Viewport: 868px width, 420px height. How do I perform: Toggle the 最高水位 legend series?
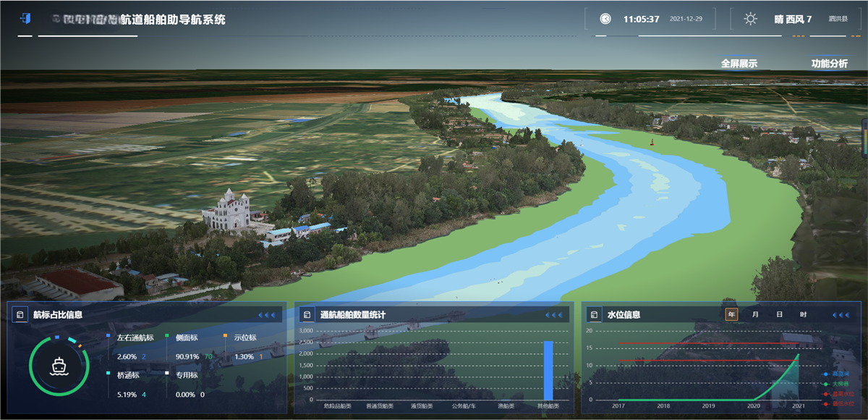tap(840, 394)
